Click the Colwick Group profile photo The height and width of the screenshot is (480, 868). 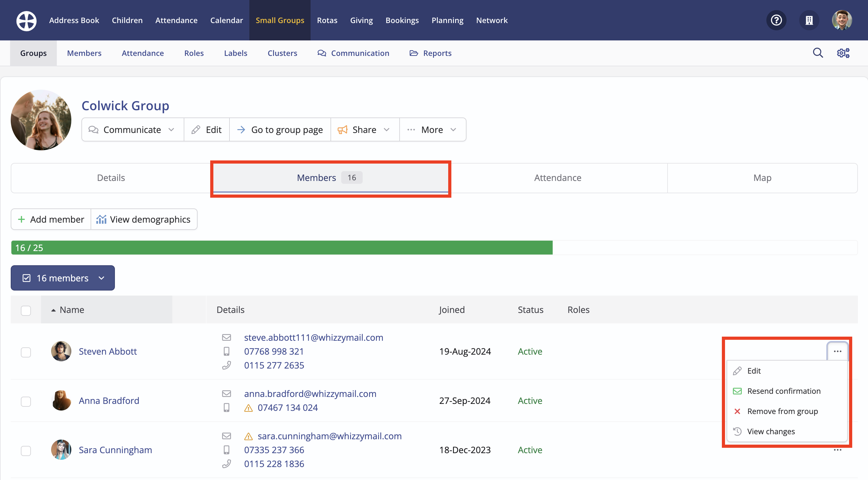click(41, 120)
